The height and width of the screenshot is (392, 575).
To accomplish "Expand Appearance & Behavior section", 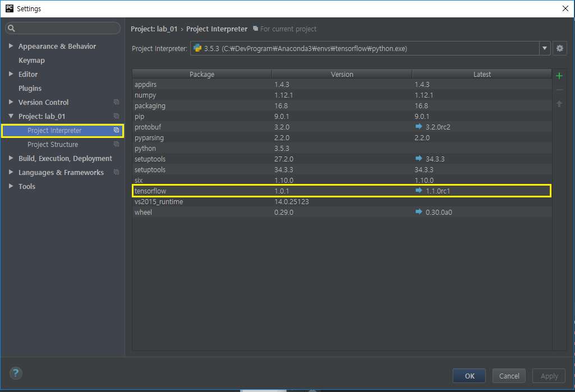I will tap(11, 46).
